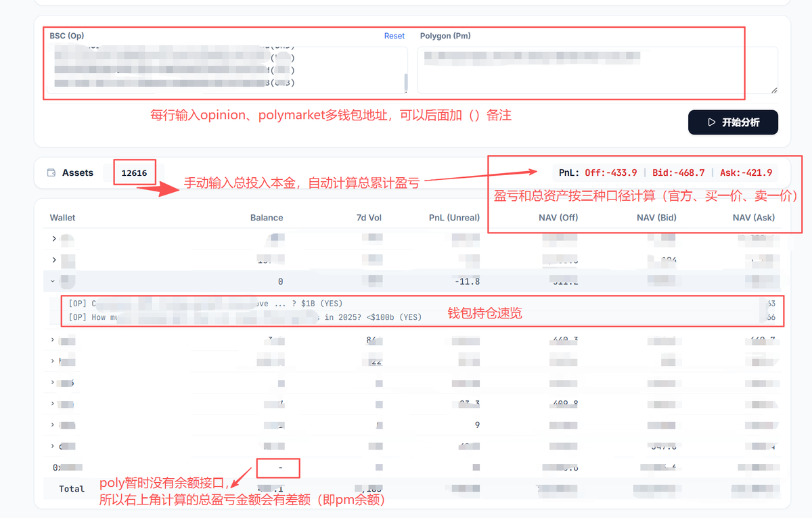Image resolution: width=812 pixels, height=518 pixels.
Task: Click the wallet icon beside Assets
Action: coord(51,173)
